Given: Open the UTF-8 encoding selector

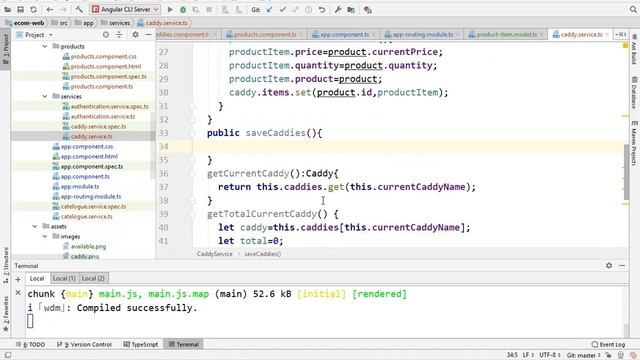Looking at the screenshot, I should tap(549, 355).
